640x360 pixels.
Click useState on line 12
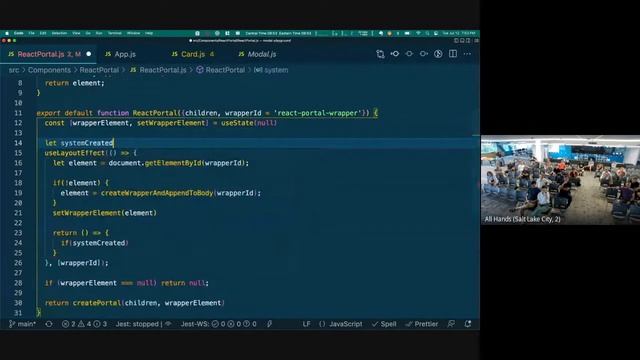(238, 123)
